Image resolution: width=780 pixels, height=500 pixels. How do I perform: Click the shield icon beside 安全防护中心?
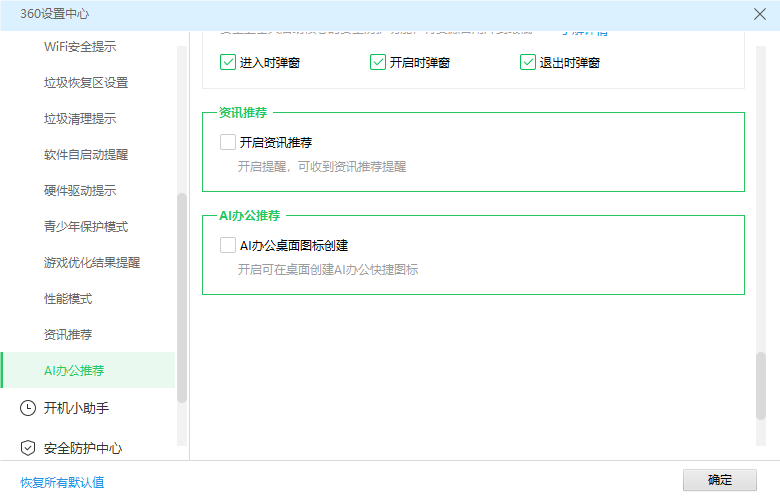pyautogui.click(x=28, y=448)
